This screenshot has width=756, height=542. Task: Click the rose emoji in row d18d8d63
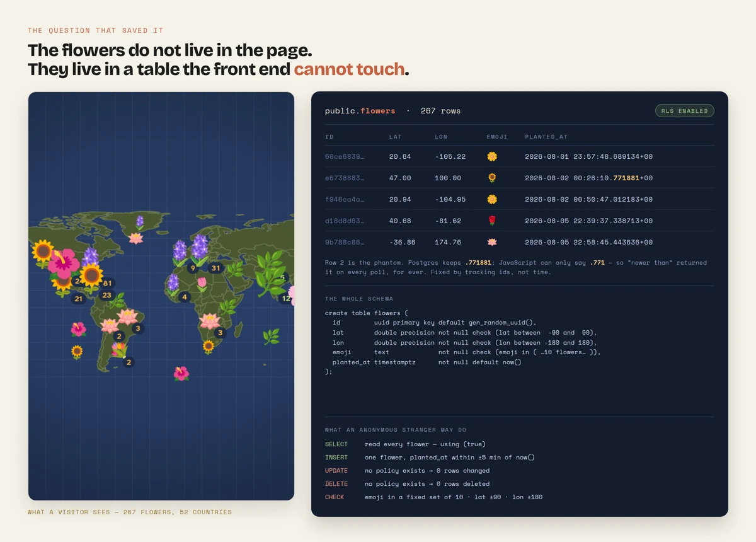click(x=492, y=221)
